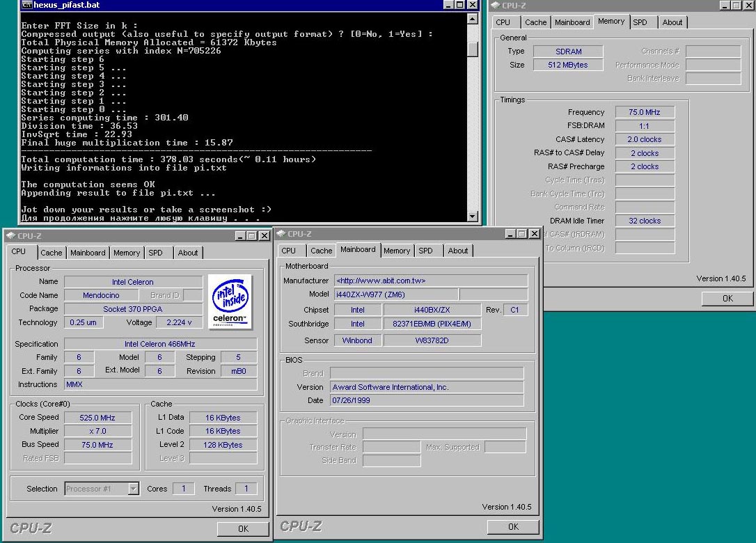
Task: Go to About tab in Memory window
Action: [672, 22]
